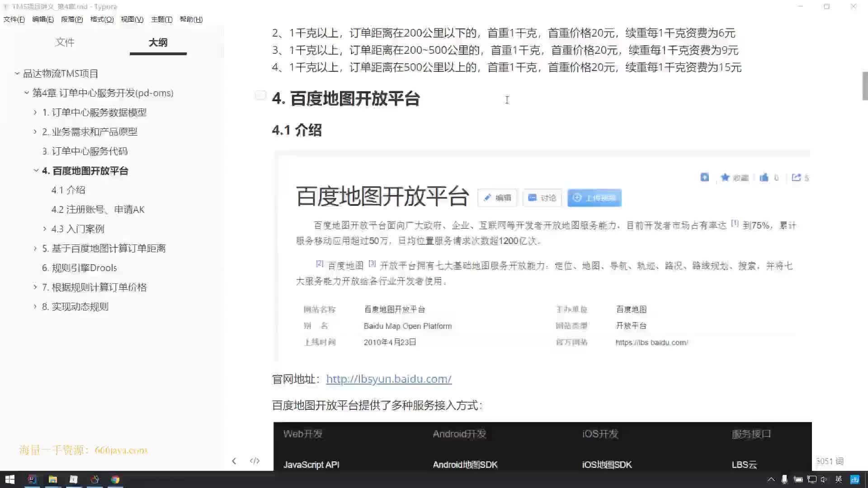Image resolution: width=868 pixels, height=488 pixels.
Task: Jump to 4.1 介绍 in outline
Action: pos(68,190)
